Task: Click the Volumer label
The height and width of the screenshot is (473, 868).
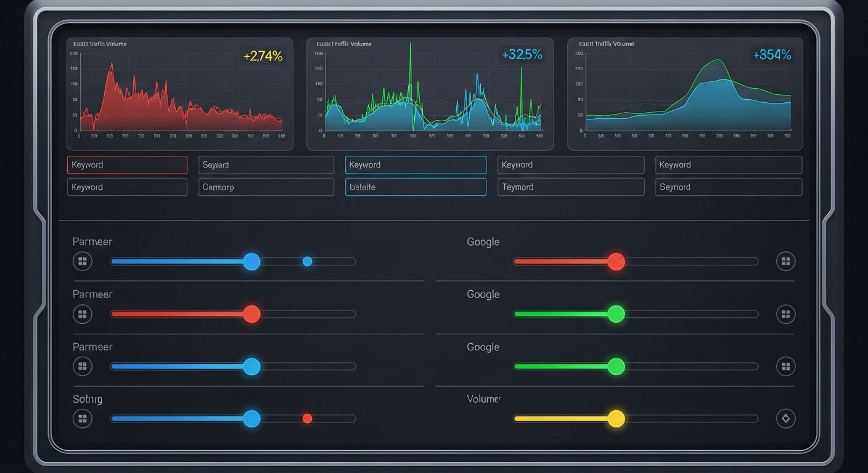Action: (x=484, y=399)
